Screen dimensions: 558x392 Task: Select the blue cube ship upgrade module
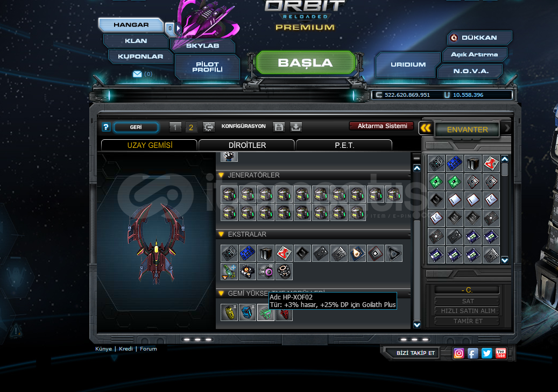(x=248, y=312)
